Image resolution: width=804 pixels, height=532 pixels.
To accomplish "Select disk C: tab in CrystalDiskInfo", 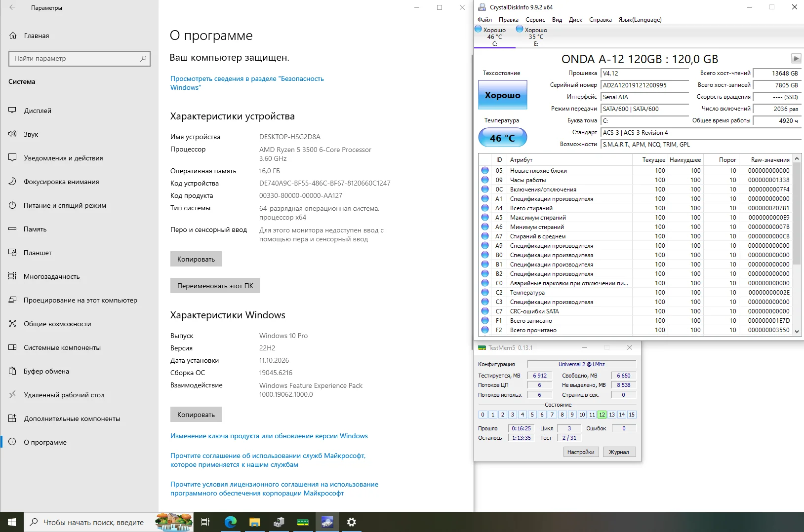I will [x=494, y=37].
